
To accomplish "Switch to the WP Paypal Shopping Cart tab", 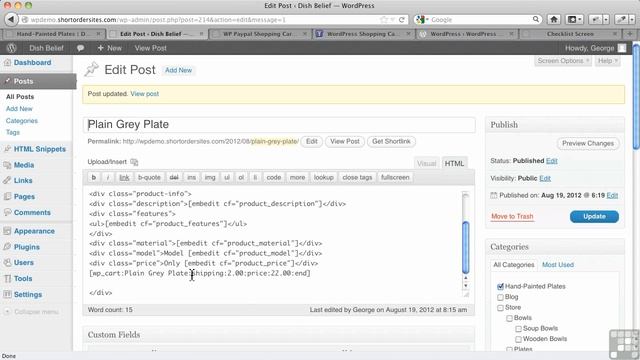I will pos(260,34).
